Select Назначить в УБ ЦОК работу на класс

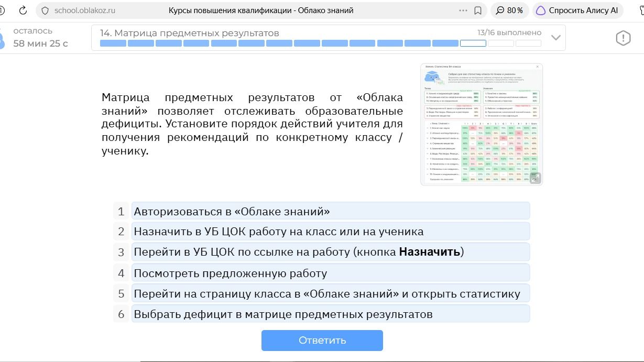(x=331, y=231)
